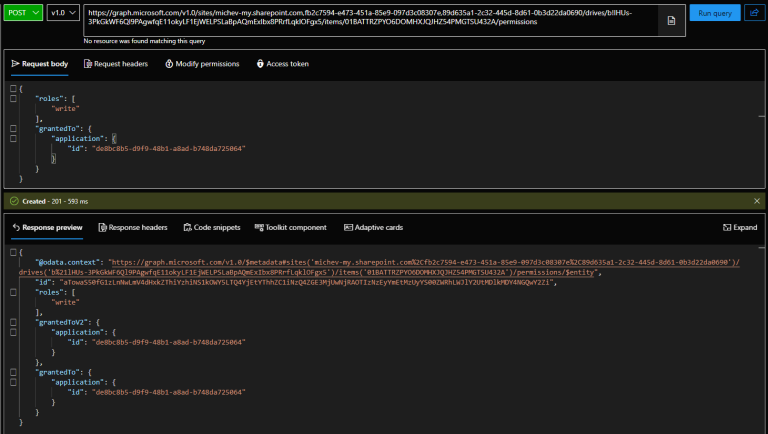This screenshot has height=434, width=768.
Task: Expand the response panel
Action: pyautogui.click(x=740, y=227)
